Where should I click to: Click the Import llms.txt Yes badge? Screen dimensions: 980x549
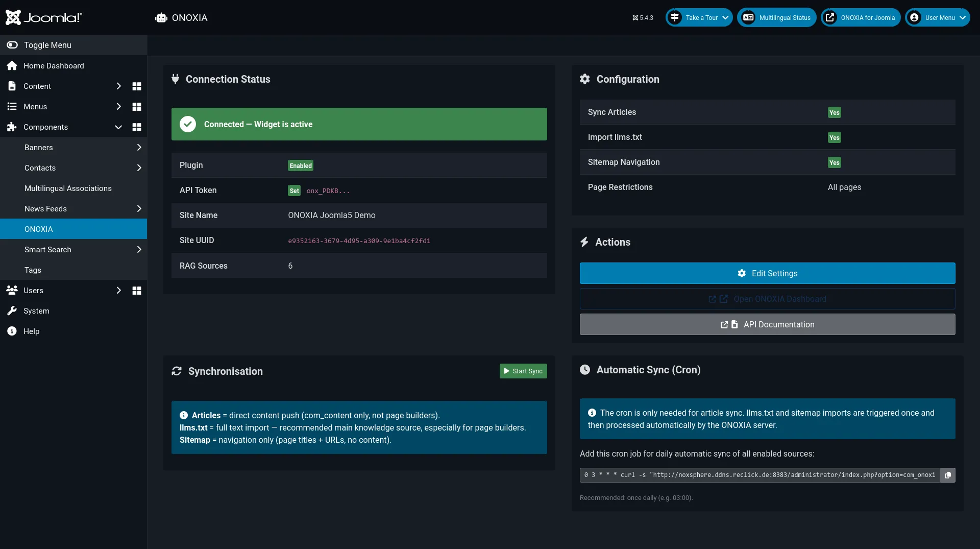tap(834, 137)
